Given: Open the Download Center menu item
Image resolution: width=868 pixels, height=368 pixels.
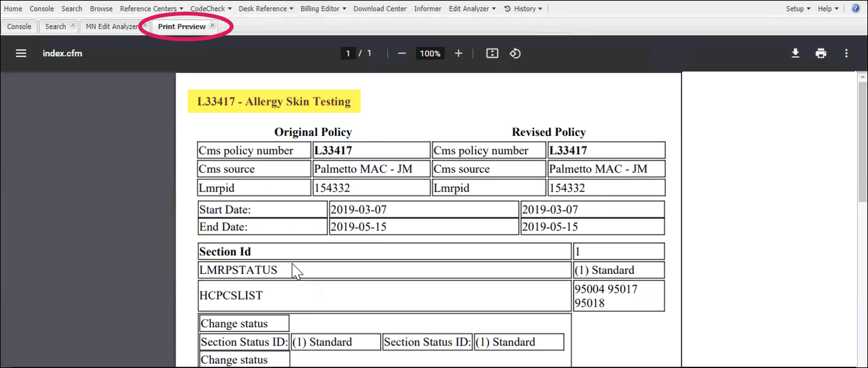Looking at the screenshot, I should [380, 8].
